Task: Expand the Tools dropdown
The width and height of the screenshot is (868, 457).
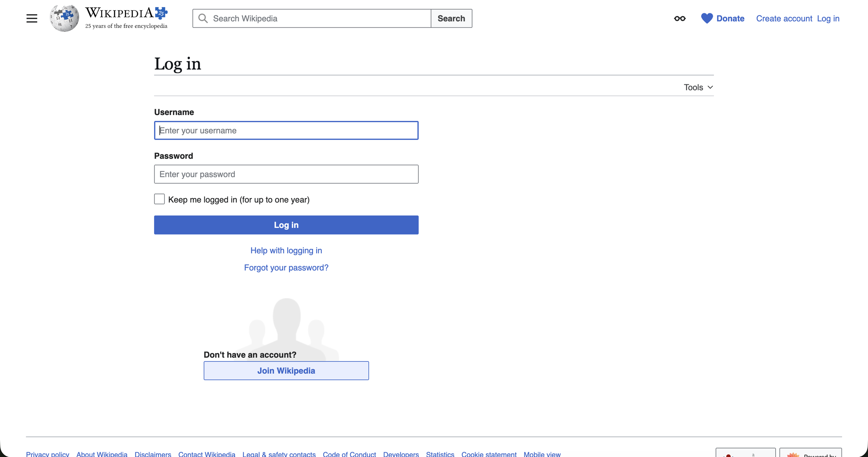Action: click(x=698, y=87)
